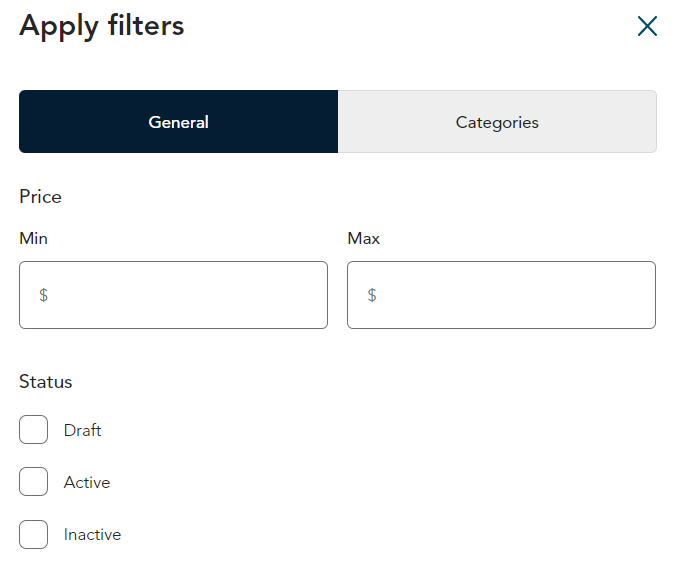Viewport: 683px width, 576px height.
Task: Click the Price section heading
Action: coord(41,197)
